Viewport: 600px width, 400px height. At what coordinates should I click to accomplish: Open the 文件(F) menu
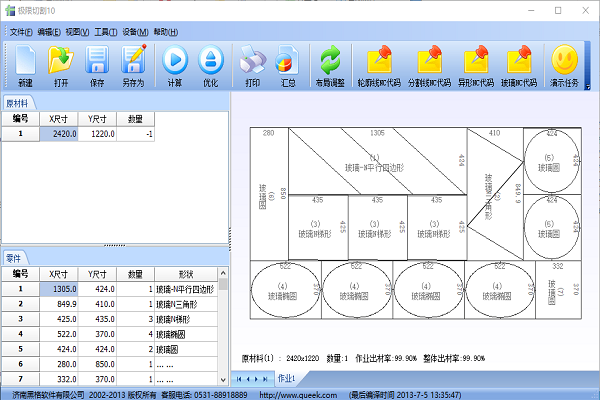[x=21, y=32]
